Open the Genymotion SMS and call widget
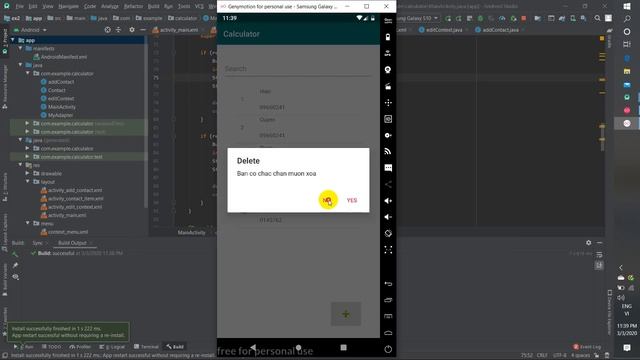The width and height of the screenshot is (640, 360). tap(388, 168)
